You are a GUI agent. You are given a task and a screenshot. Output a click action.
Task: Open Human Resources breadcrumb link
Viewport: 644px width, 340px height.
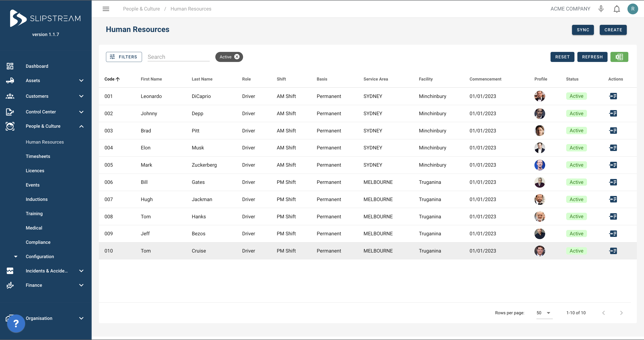191,9
